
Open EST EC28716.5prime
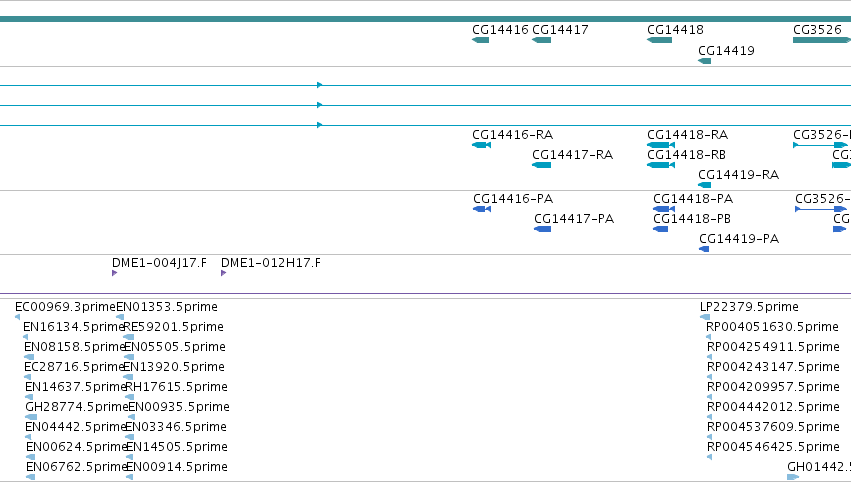coord(74,367)
